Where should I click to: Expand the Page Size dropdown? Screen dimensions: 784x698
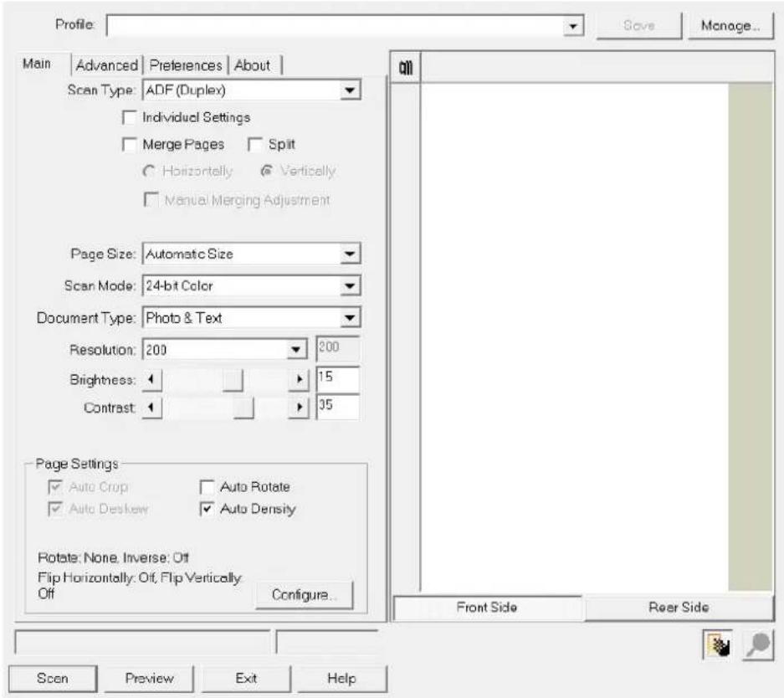click(x=350, y=254)
